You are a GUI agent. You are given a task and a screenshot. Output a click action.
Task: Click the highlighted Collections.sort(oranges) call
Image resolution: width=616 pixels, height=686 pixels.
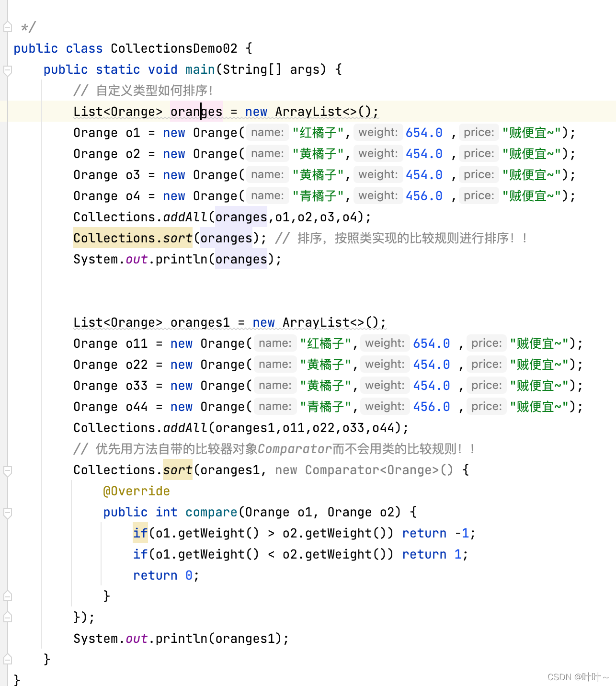[133, 238]
